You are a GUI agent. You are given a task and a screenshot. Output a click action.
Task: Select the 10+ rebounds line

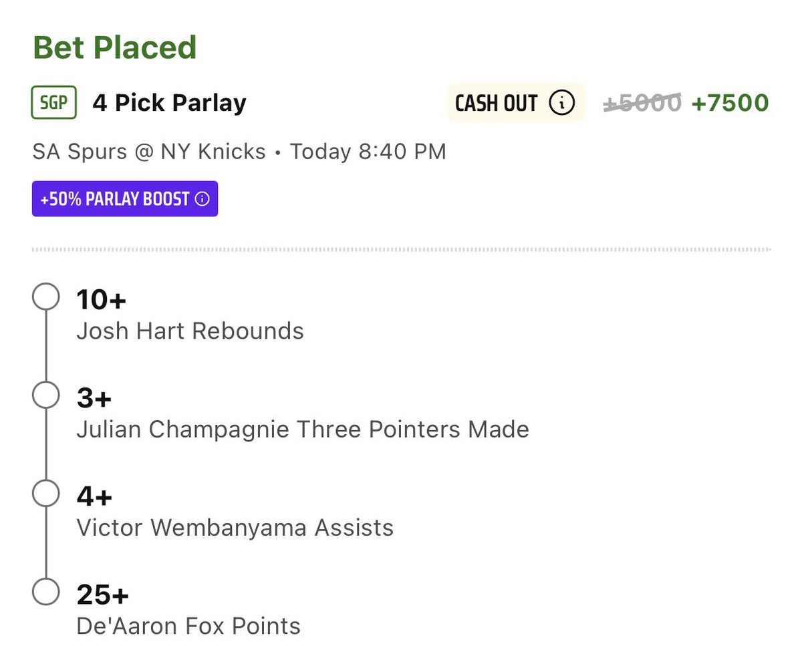(102, 300)
